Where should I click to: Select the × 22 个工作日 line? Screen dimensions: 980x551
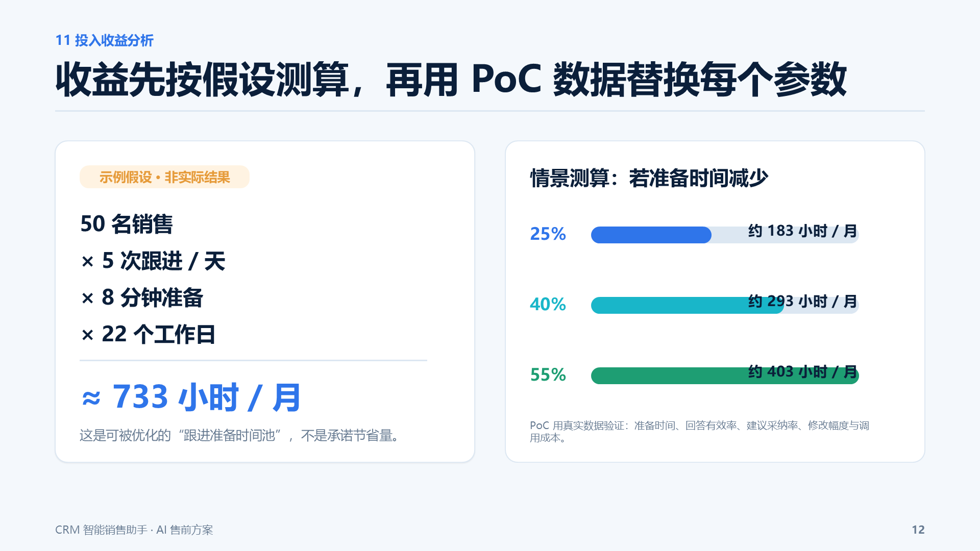[148, 334]
